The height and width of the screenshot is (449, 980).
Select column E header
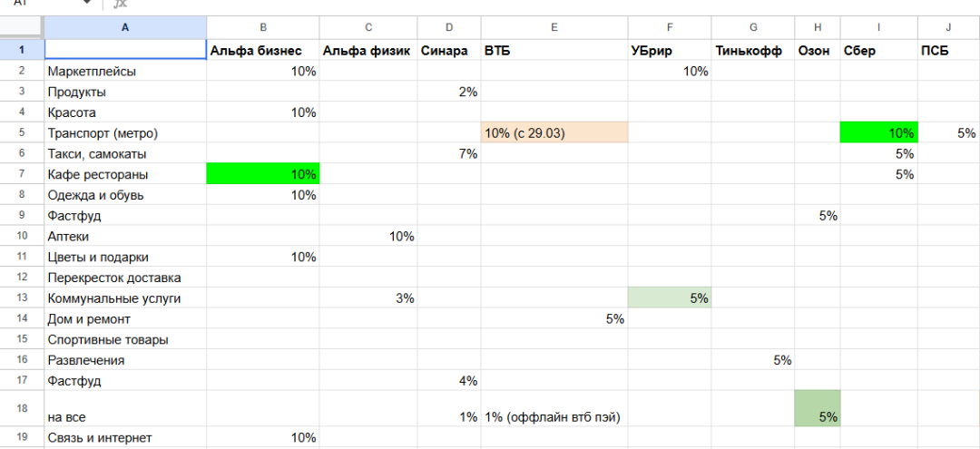click(554, 28)
